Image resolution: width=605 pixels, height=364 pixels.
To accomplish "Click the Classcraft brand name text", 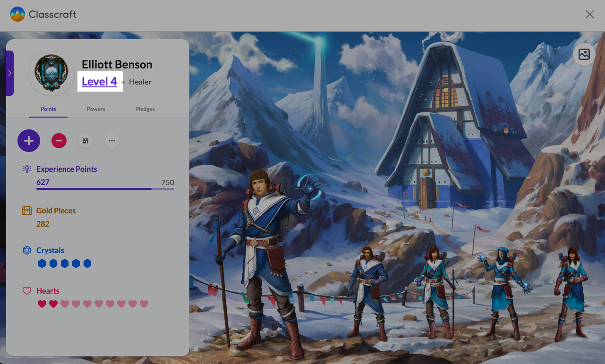I will [x=52, y=15].
